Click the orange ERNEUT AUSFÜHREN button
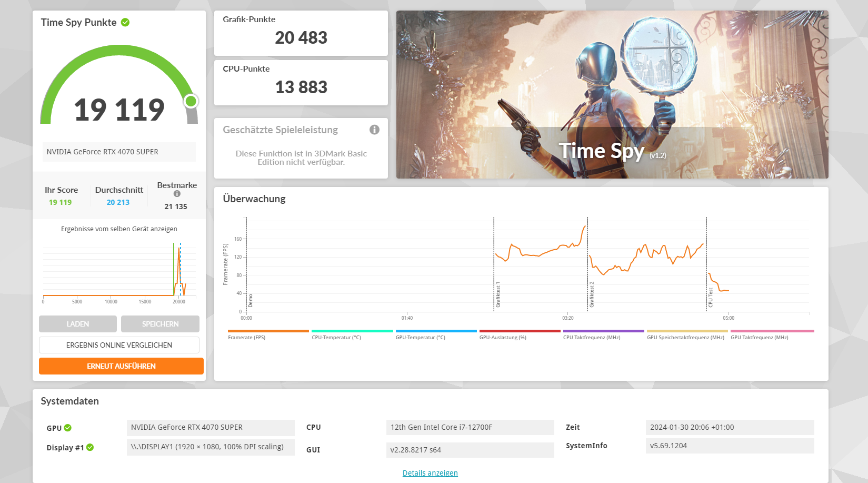This screenshot has height=483, width=868. coord(121,366)
